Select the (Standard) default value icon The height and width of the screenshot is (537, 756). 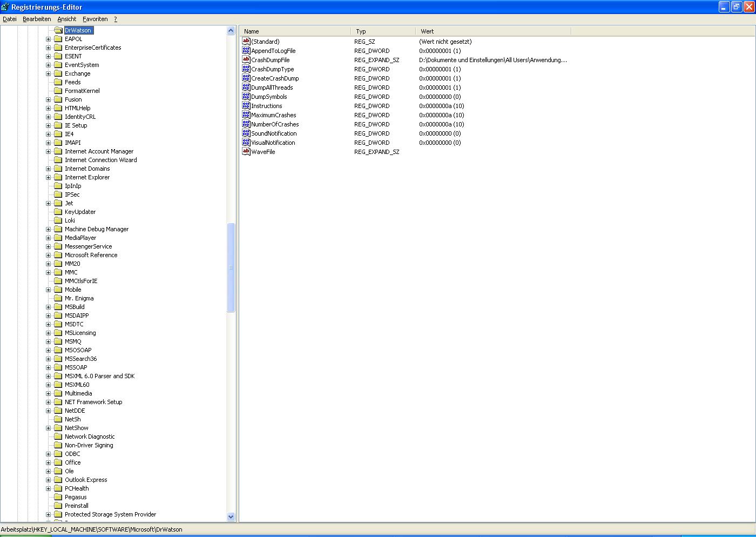click(246, 42)
